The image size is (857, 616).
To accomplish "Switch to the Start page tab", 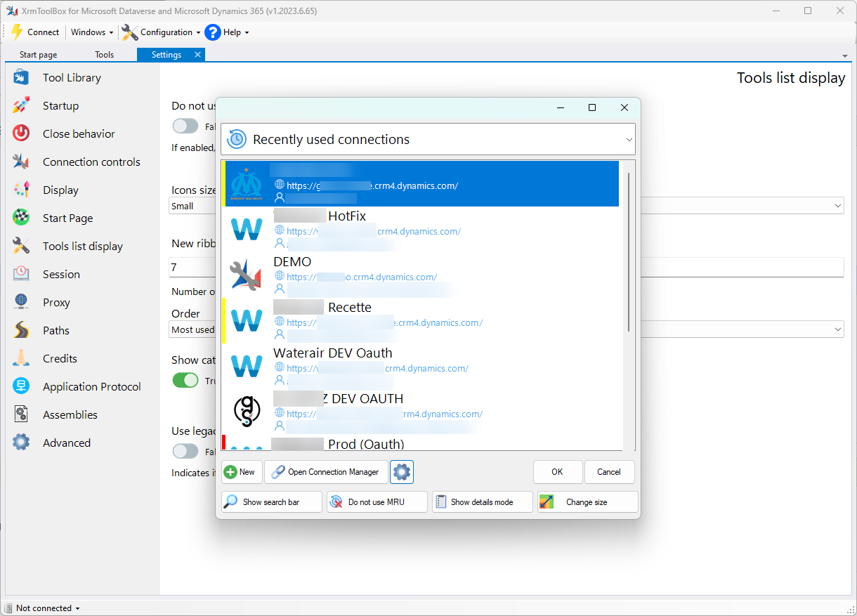I will 39,55.
